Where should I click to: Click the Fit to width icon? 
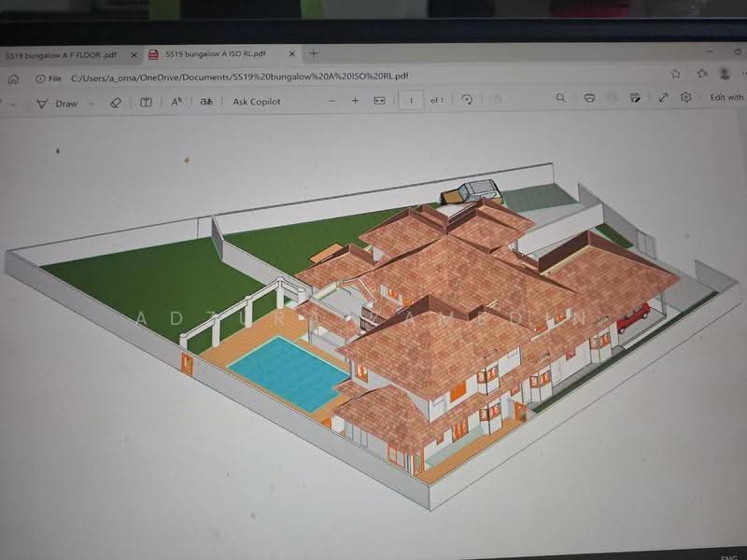tap(379, 101)
